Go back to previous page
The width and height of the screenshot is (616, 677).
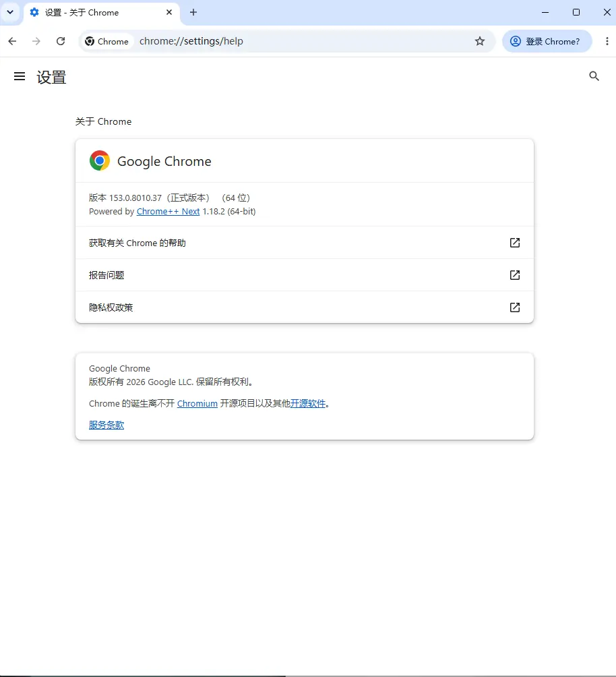pos(13,41)
